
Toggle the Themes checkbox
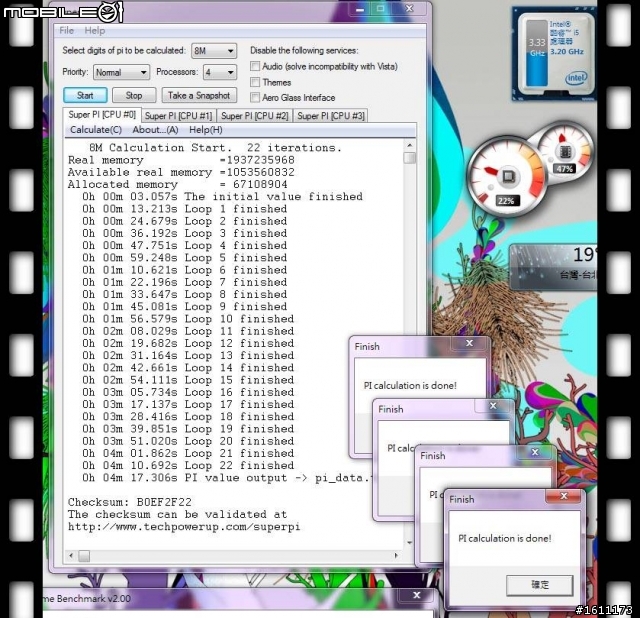[x=255, y=82]
